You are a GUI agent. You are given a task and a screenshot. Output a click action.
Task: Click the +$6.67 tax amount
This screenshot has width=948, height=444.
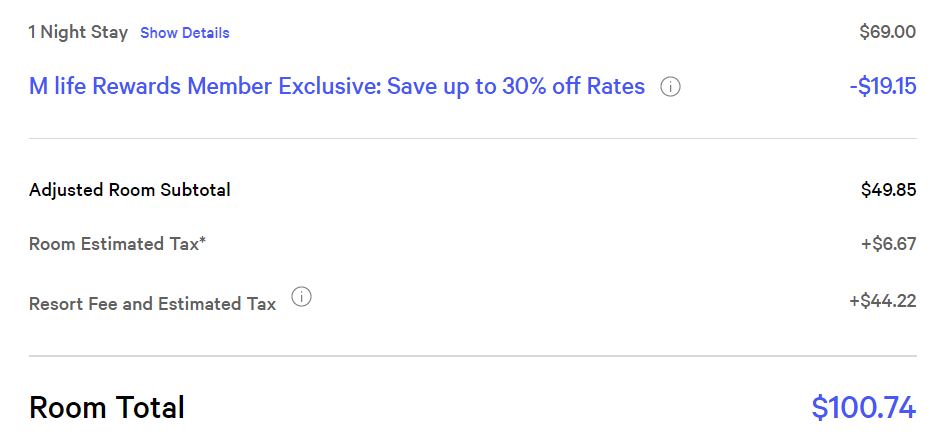click(x=889, y=244)
